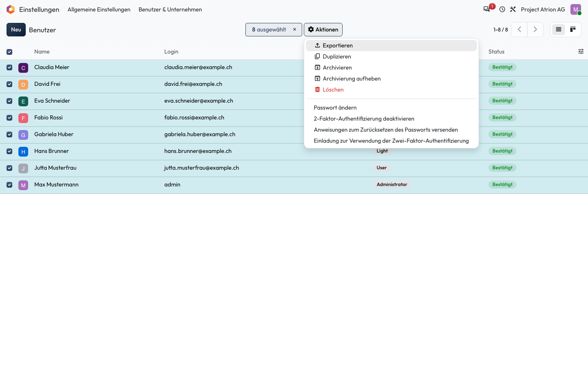Viewport: 588px width, 368px height.
Task: Uncheck the select-all header checkbox
Action: [9, 52]
